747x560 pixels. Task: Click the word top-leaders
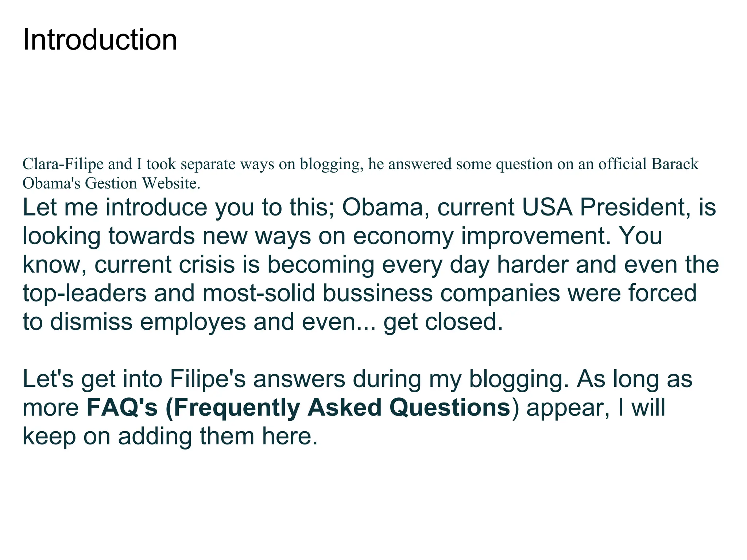[84, 293]
